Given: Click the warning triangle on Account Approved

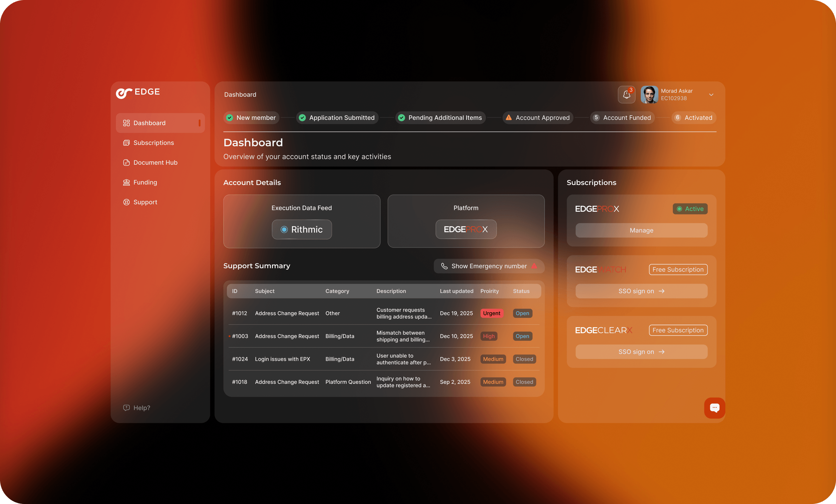Looking at the screenshot, I should coord(509,118).
